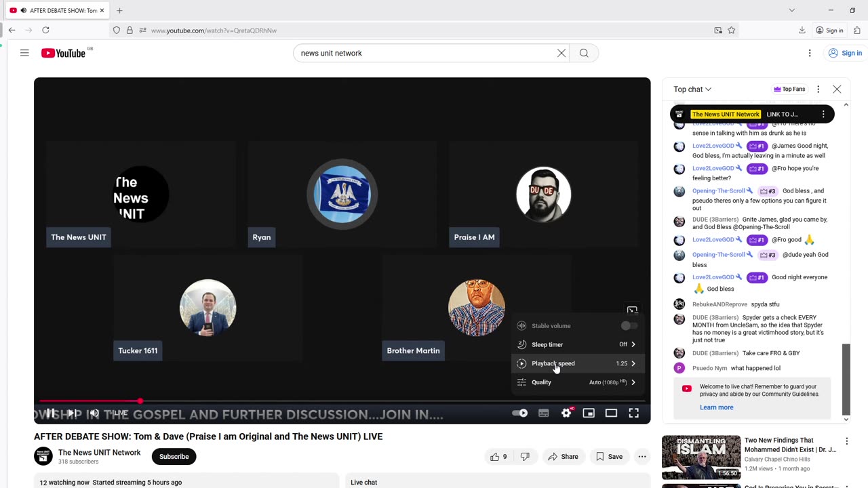
Task: Open more actions ellipsis below video
Action: (x=642, y=457)
